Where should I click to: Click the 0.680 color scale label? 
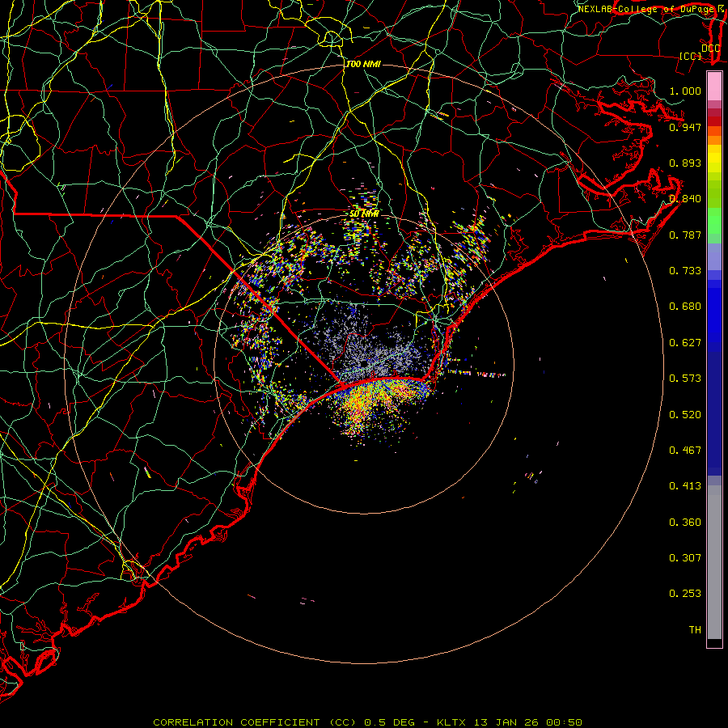[685, 307]
